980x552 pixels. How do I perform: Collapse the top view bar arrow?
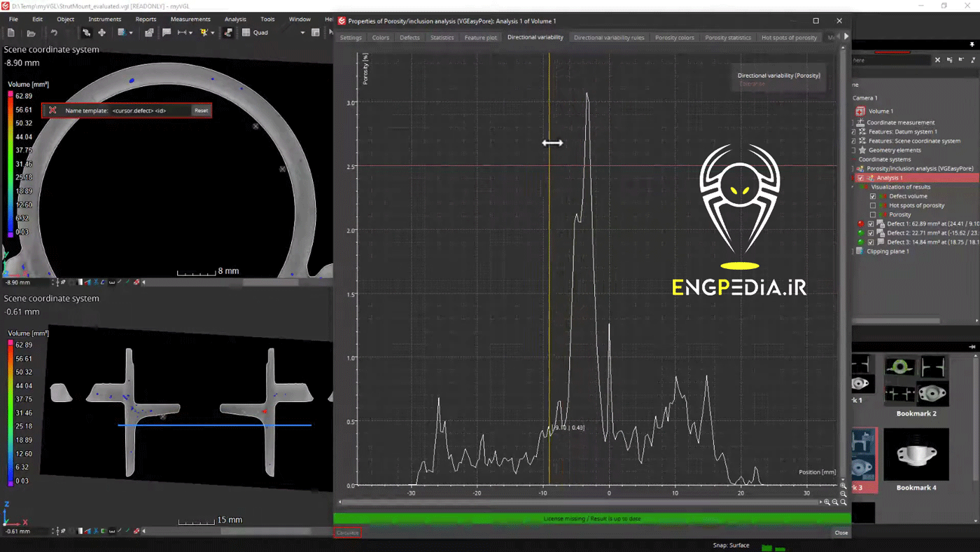point(143,282)
